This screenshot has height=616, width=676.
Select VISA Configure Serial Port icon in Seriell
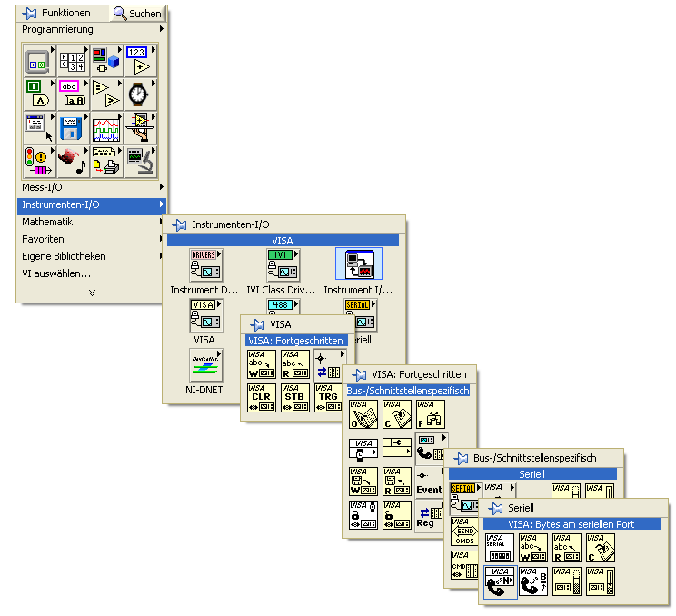pyautogui.click(x=500, y=548)
